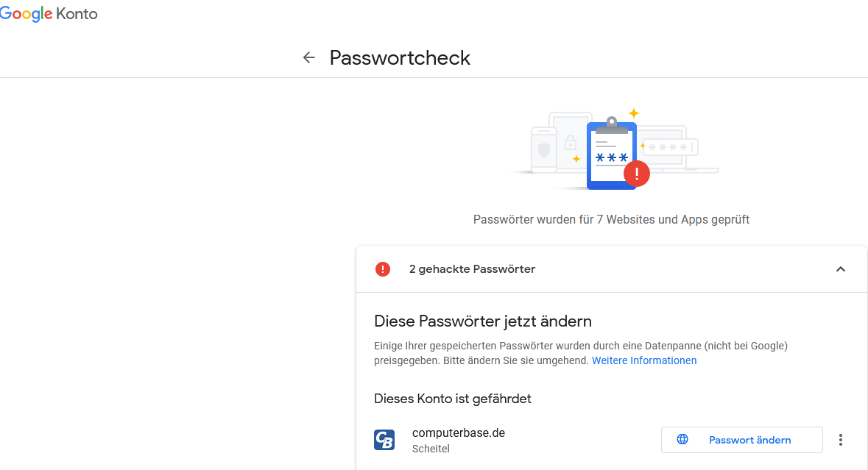This screenshot has width=868, height=470.
Task: Click globe icon in Passwort ändern button
Action: click(x=682, y=440)
